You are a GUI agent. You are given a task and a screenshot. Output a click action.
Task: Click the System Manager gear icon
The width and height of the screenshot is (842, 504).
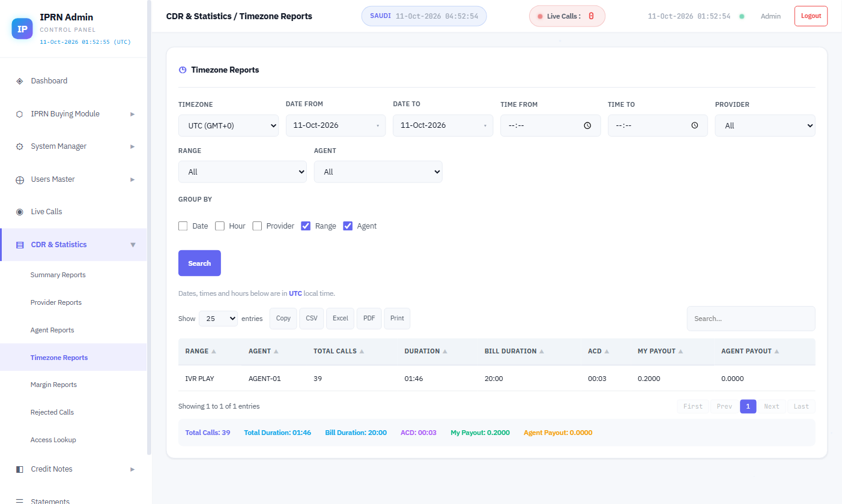pyautogui.click(x=20, y=146)
